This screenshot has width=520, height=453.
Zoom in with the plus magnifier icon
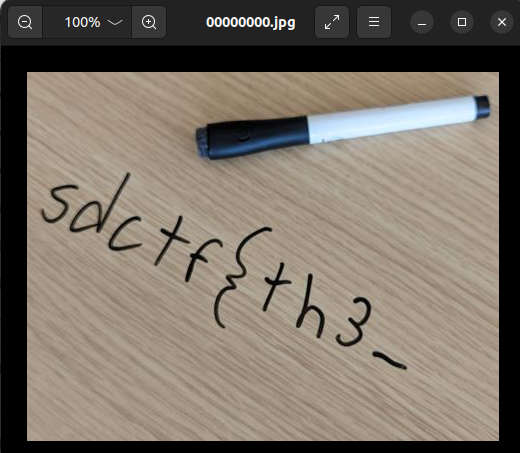coord(149,22)
